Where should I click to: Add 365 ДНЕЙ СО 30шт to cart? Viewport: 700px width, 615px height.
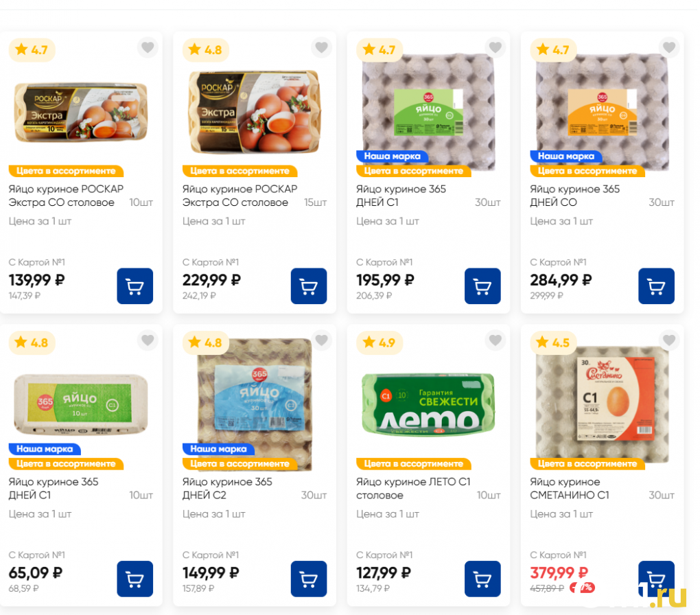point(656,286)
